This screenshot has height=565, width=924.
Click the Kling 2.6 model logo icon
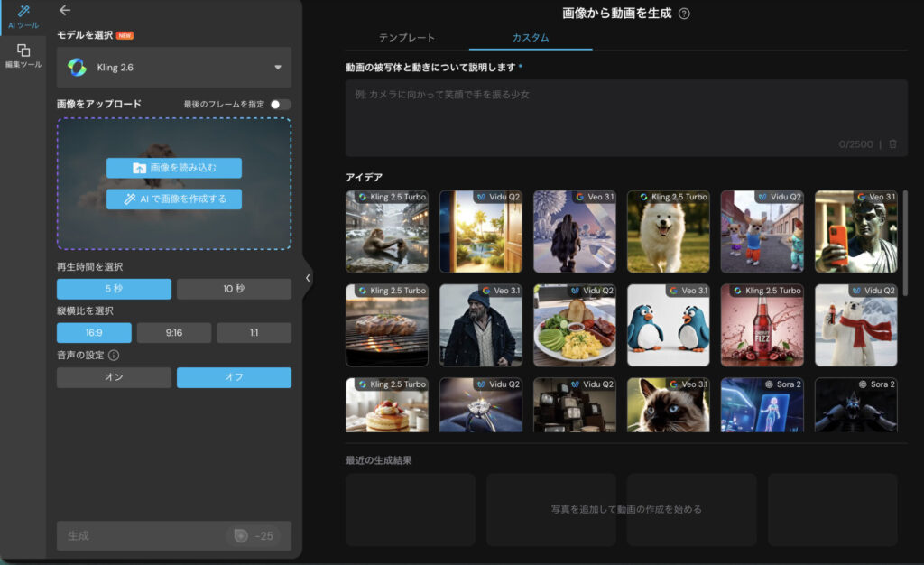(x=78, y=68)
